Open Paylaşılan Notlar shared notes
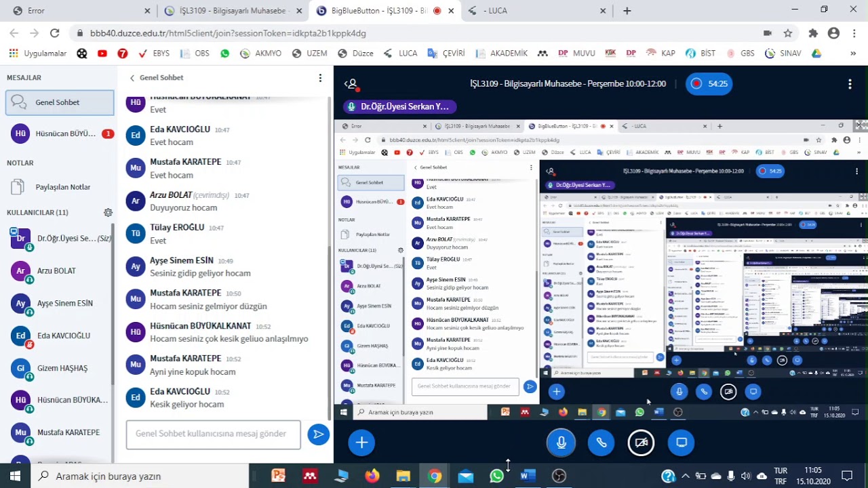 [60, 187]
